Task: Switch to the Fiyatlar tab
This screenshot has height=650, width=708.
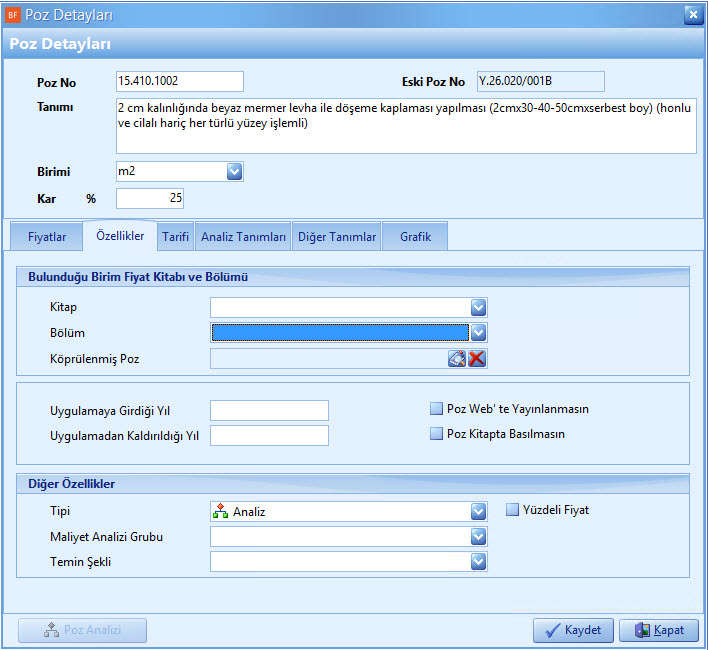Action: point(46,237)
